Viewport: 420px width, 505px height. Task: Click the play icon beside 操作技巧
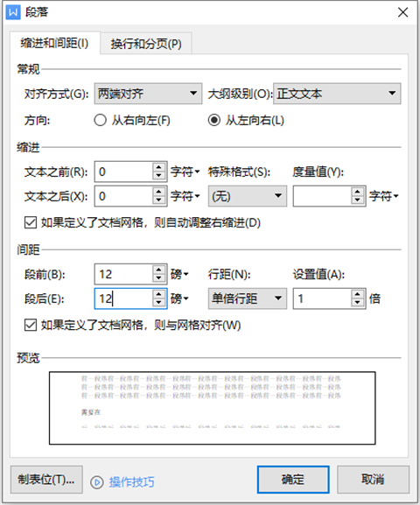click(96, 482)
